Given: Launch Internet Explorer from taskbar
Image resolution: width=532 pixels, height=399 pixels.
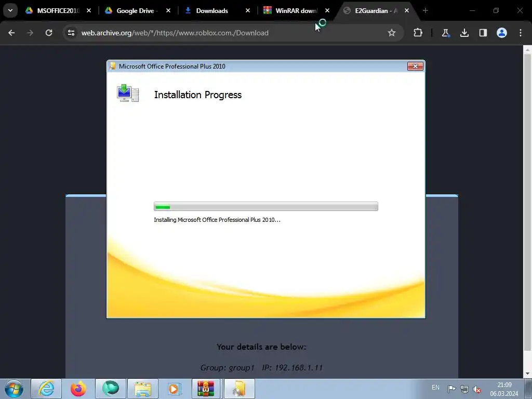Looking at the screenshot, I should click(x=46, y=389).
